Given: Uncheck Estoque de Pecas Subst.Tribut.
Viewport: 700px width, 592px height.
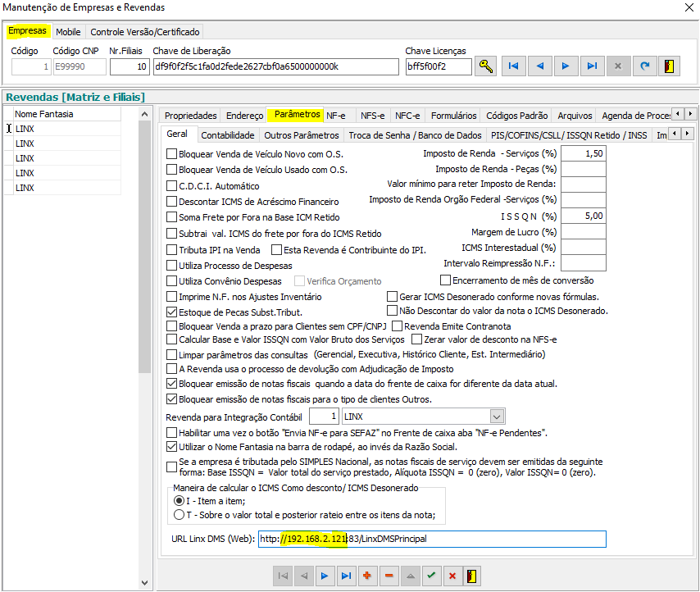Looking at the screenshot, I should (x=172, y=312).
